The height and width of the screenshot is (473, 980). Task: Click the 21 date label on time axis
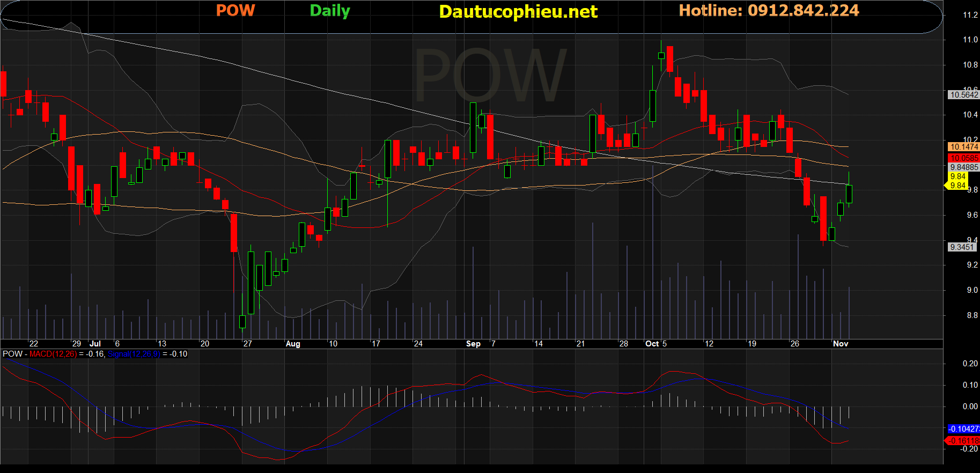click(x=580, y=344)
